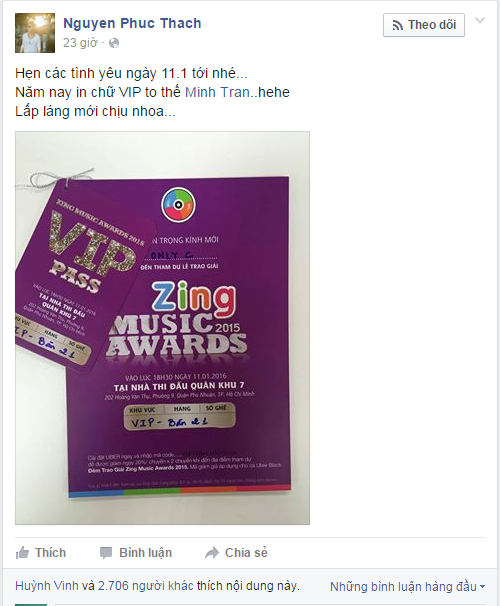Click the Chia sẻ share arrow icon
Image resolution: width=500 pixels, height=606 pixels.
[212, 553]
